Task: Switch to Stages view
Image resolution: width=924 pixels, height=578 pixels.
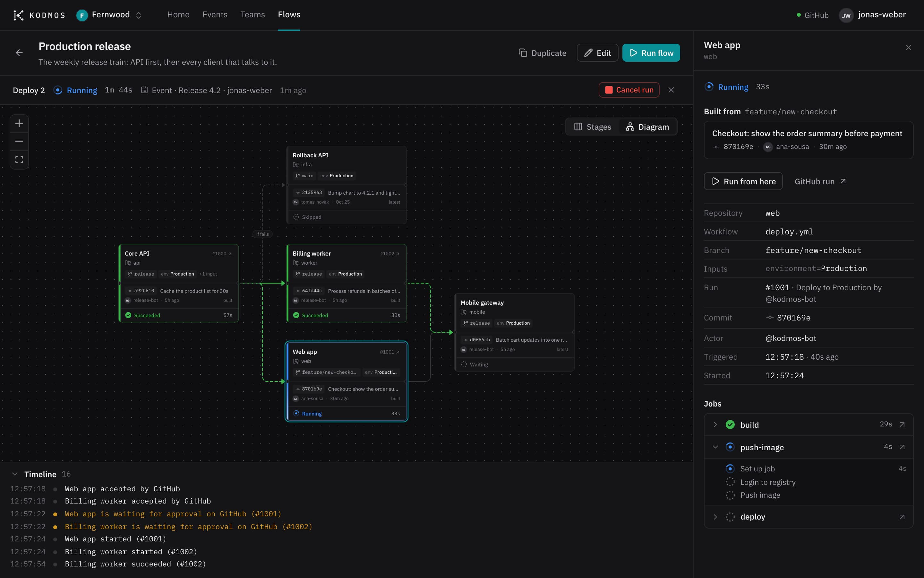Action: [593, 127]
